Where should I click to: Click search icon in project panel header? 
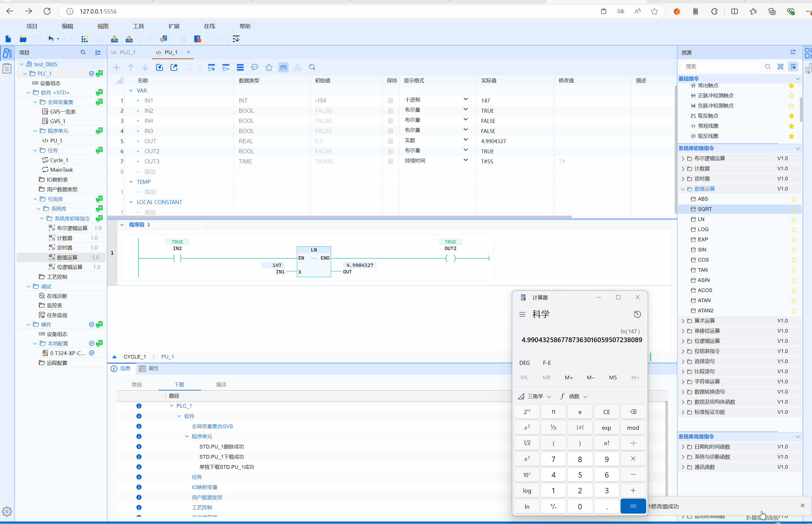point(83,52)
